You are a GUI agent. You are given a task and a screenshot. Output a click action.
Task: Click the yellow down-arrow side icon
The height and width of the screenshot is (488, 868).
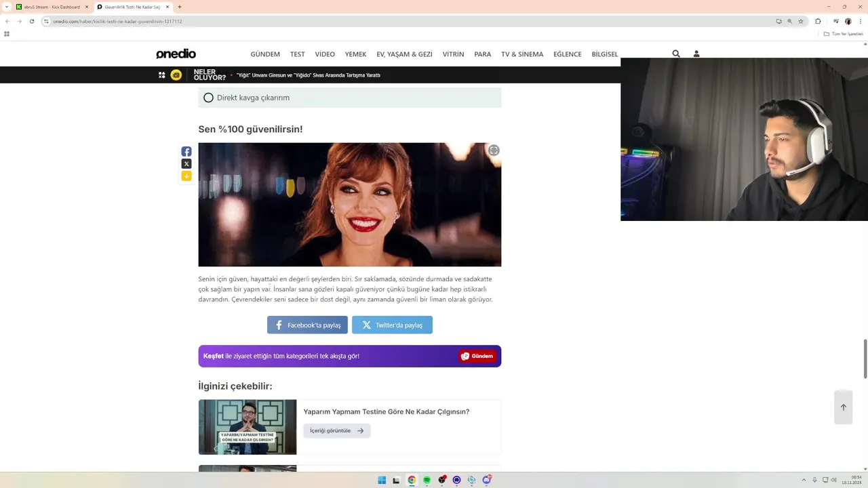click(186, 176)
